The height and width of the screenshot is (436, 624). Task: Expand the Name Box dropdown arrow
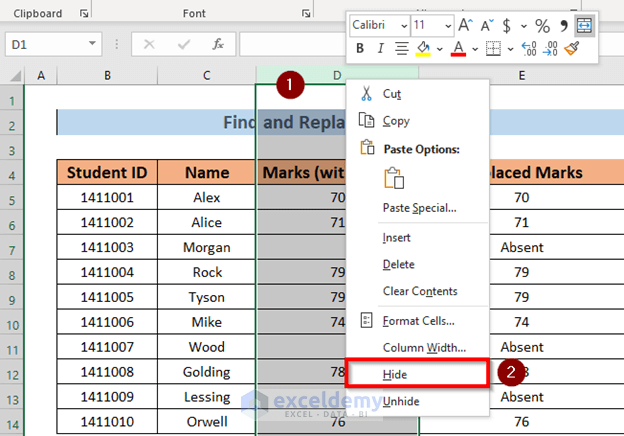tap(93, 43)
